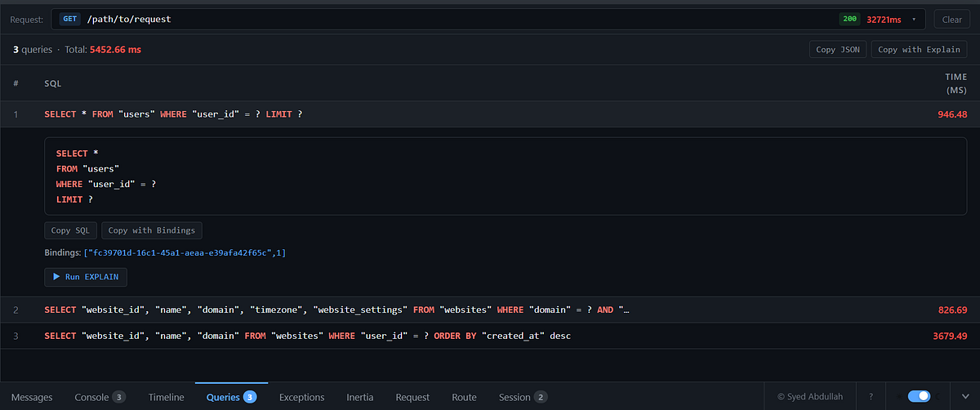Click the Console tab badge showing 3
980x410 pixels.
(118, 397)
